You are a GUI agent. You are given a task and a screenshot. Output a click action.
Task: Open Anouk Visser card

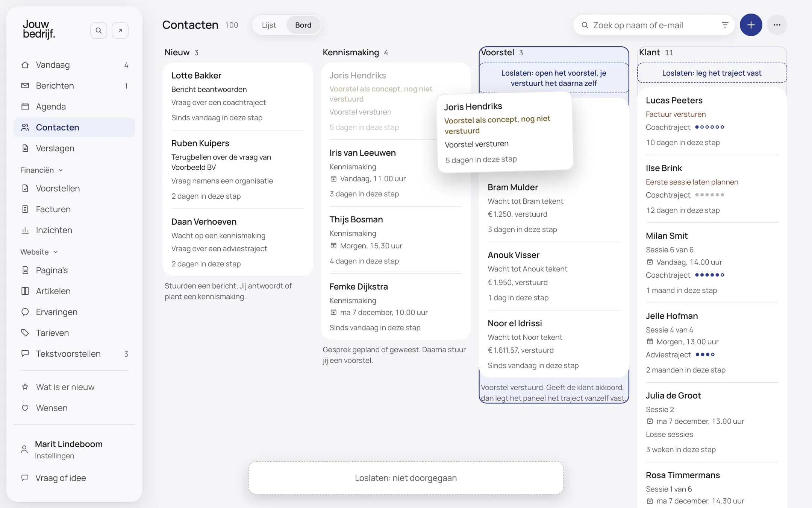click(x=554, y=276)
